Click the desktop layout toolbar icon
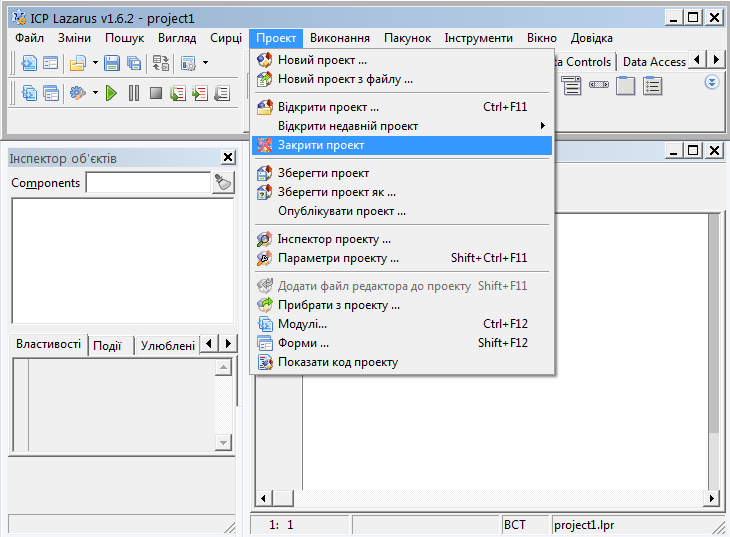730x537 pixels. click(189, 62)
